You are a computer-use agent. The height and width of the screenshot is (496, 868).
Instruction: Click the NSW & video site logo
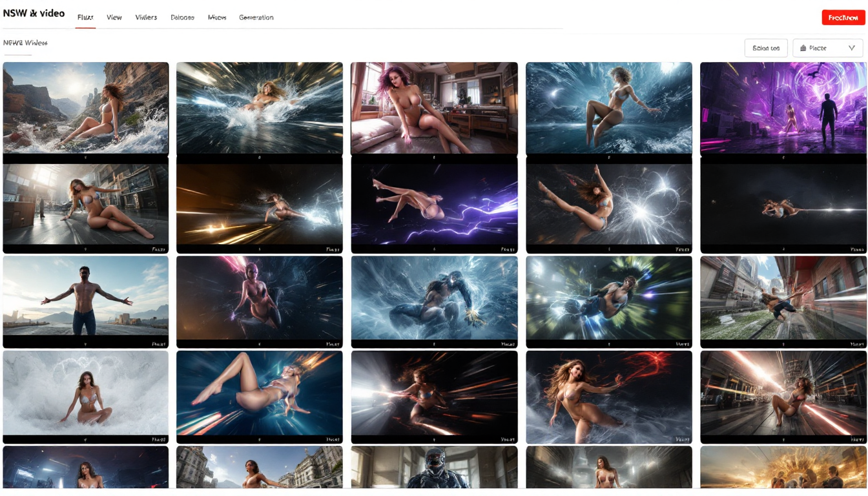[x=34, y=12]
